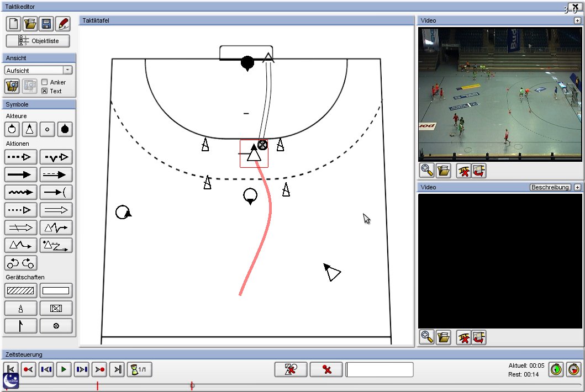
Task: Select the wavy arrow action symbol
Action: 21,192
